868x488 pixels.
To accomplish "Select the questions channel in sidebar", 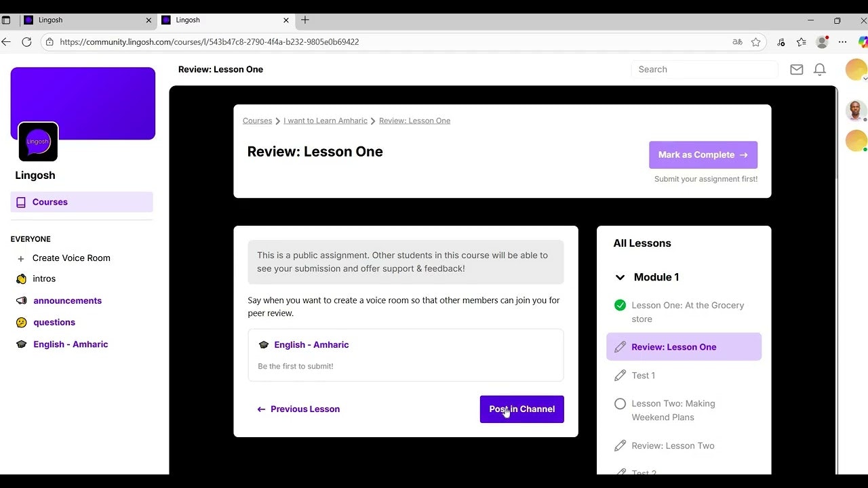I will coord(54,322).
